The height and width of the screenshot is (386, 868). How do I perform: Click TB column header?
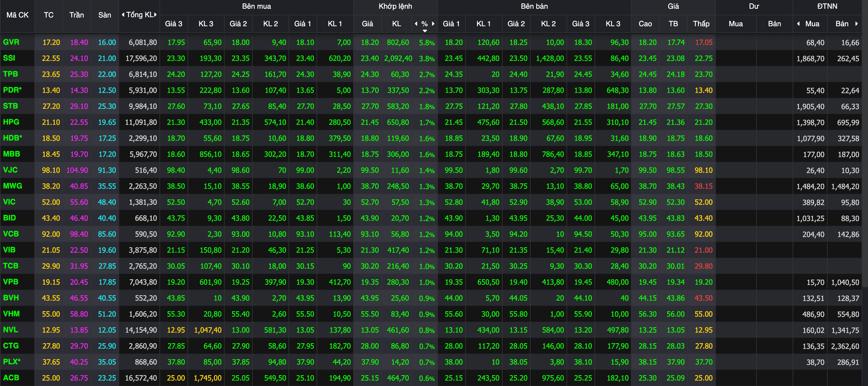[x=673, y=24]
